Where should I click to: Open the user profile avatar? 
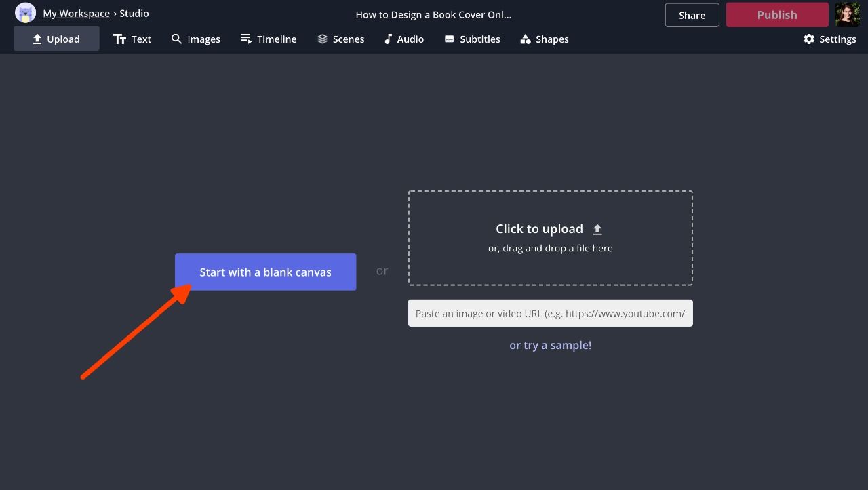tap(847, 14)
